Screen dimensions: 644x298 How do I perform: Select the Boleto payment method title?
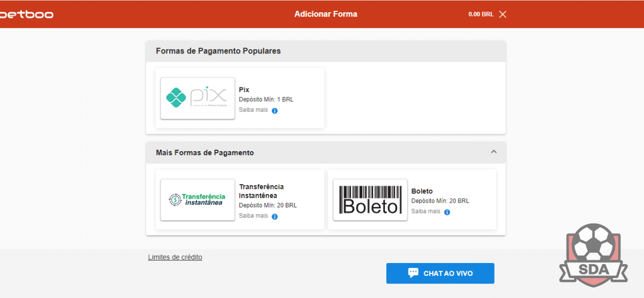[x=422, y=191]
